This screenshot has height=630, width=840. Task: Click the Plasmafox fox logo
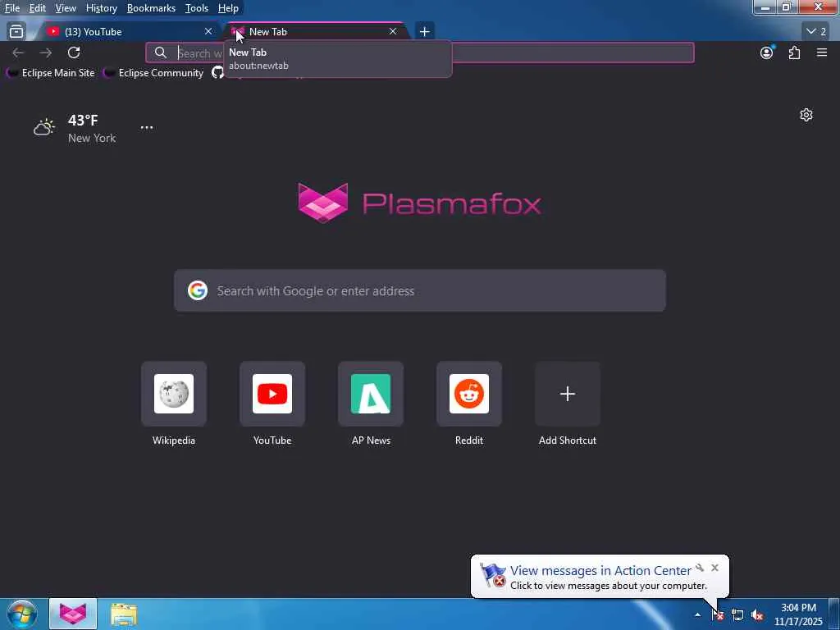coord(323,203)
